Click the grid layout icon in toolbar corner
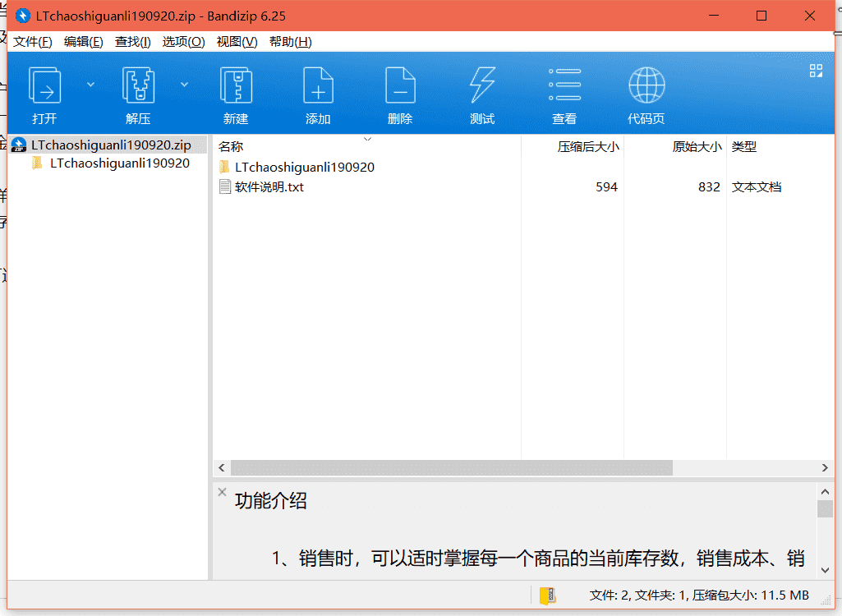Screen dimensions: 842x616 click(816, 71)
